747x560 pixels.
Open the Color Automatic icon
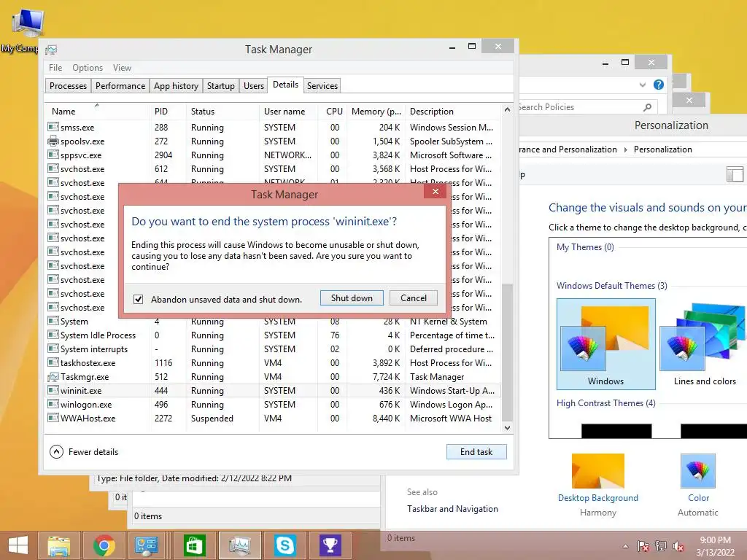click(x=698, y=471)
